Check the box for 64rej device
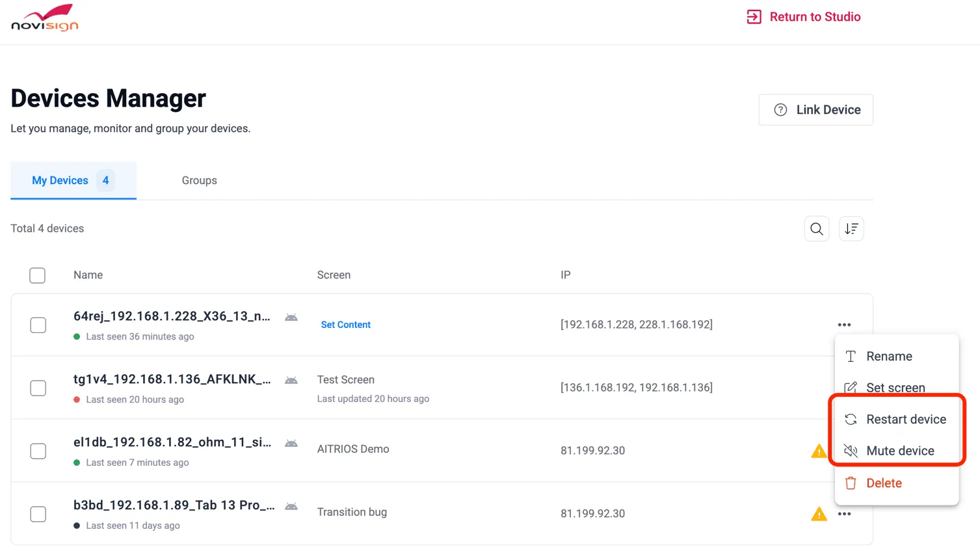 (x=38, y=325)
